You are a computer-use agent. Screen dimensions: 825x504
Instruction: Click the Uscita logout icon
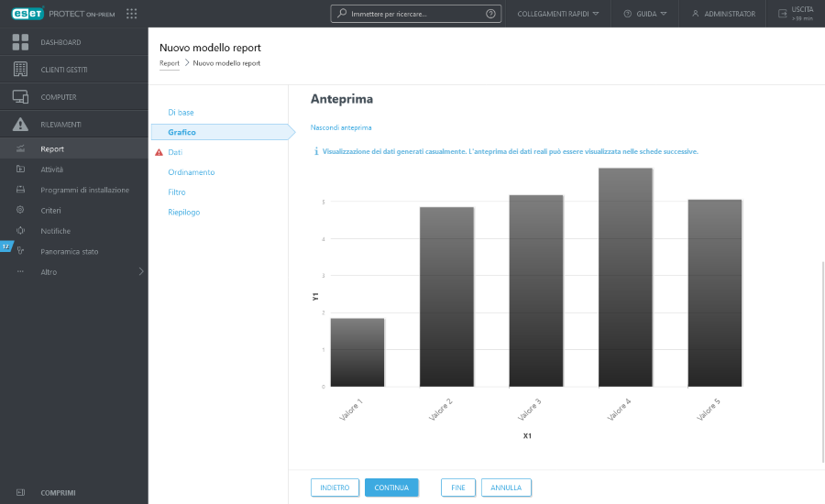[x=782, y=14]
